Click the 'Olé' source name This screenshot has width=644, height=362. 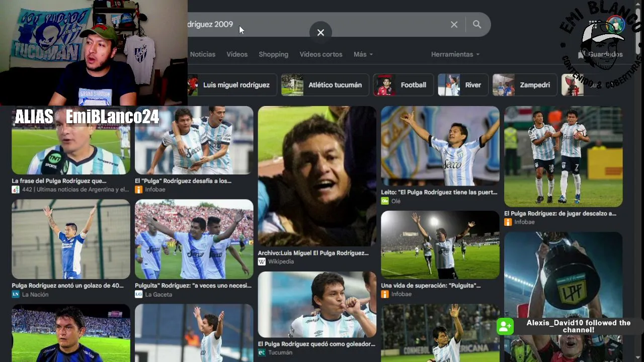tap(396, 201)
